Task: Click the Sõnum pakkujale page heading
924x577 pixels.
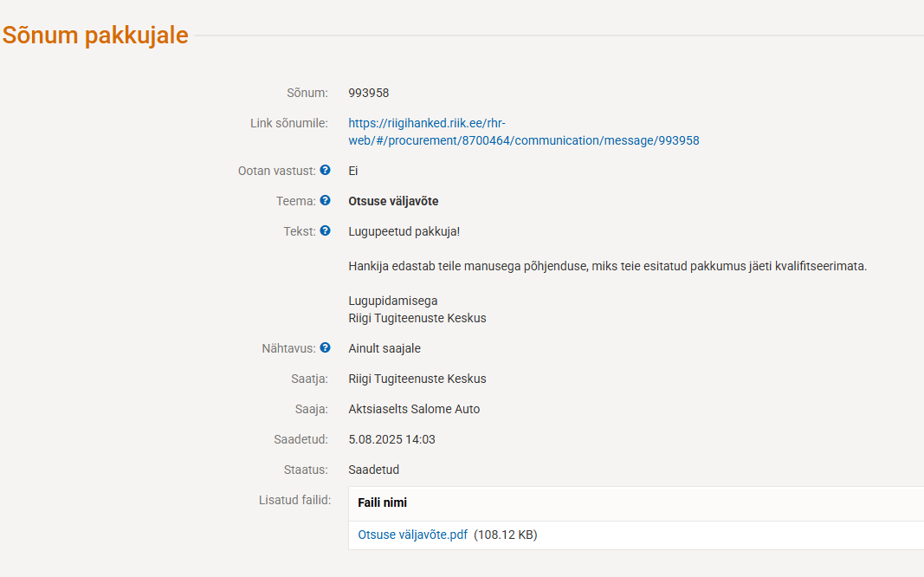Action: coord(95,36)
